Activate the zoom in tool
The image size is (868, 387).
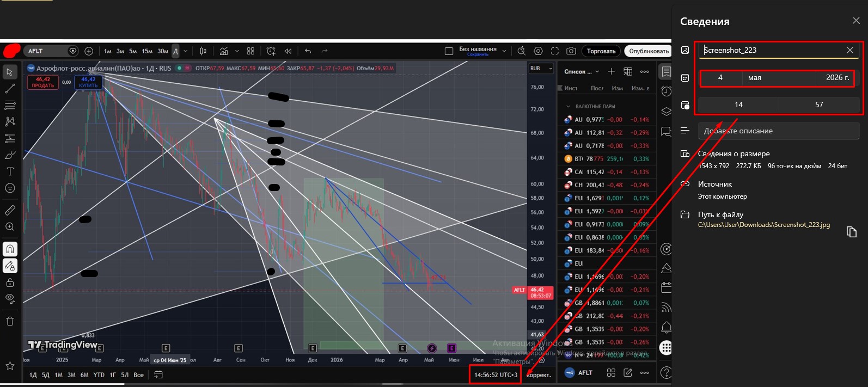click(10, 227)
